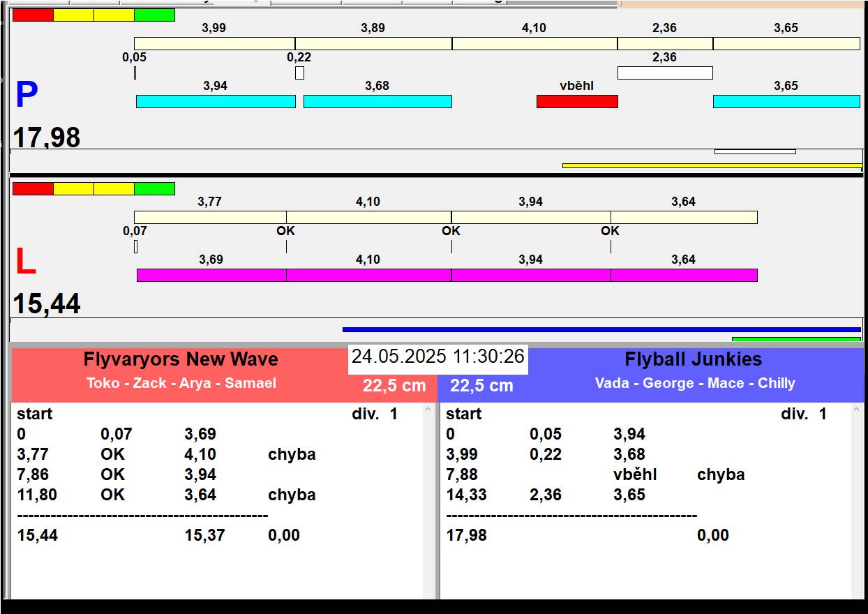Click the vběhl entry in Flyball Junkies results
The height and width of the screenshot is (614, 868).
[x=635, y=474]
